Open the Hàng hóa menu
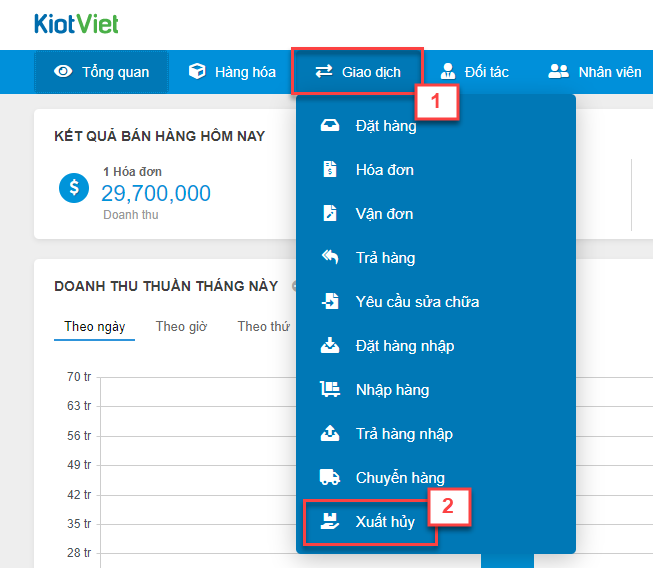Screen dimensions: 653x568 pos(232,72)
